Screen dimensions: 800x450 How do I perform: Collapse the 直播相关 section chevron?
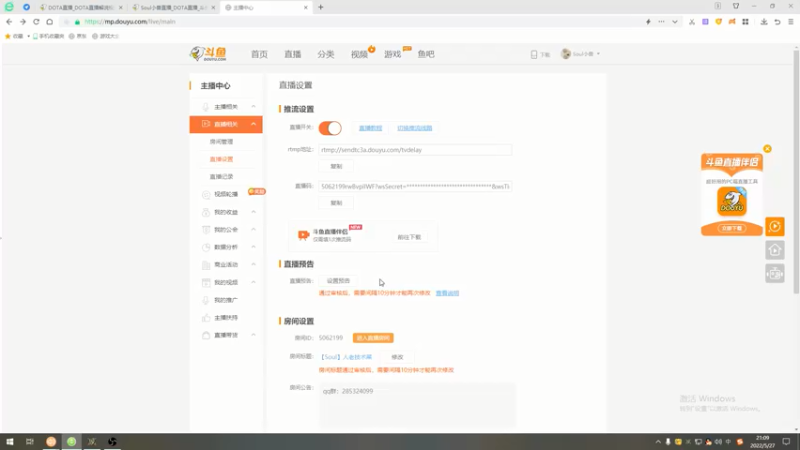point(254,124)
